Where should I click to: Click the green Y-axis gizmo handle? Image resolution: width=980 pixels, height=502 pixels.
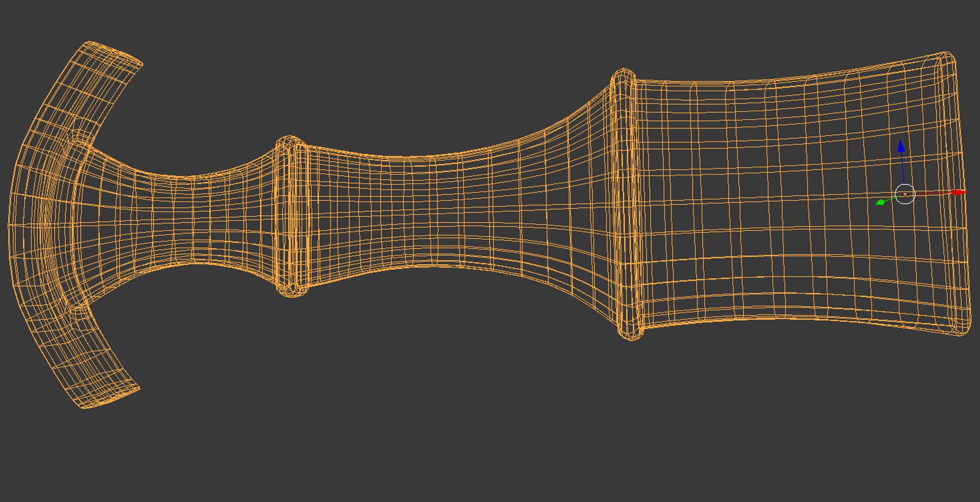(880, 203)
